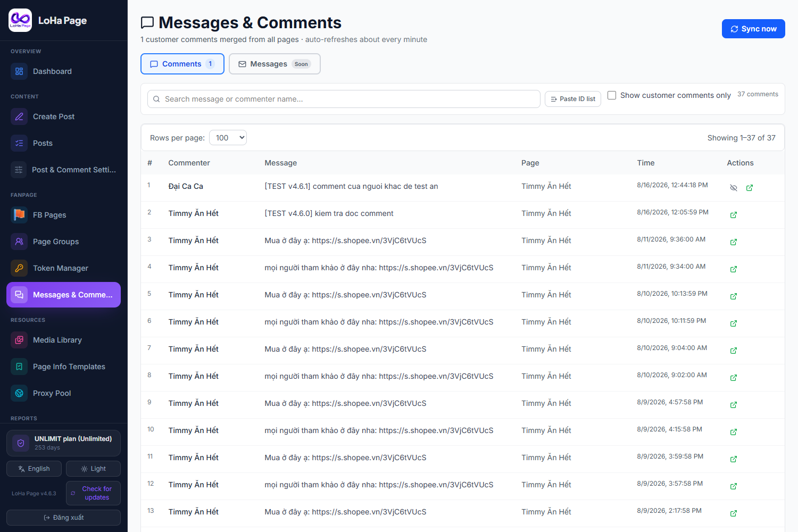This screenshot has height=532, width=798.
Task: Go to Create Post
Action: 63,117
